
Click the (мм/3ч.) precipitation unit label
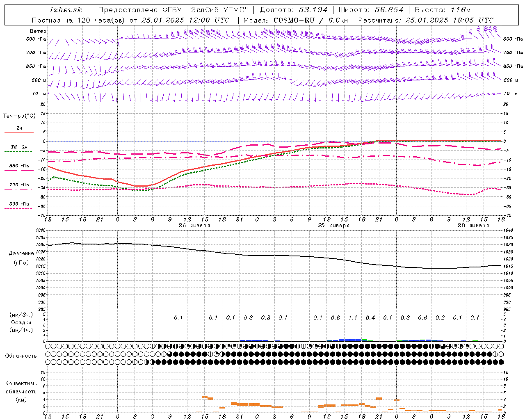21,315
